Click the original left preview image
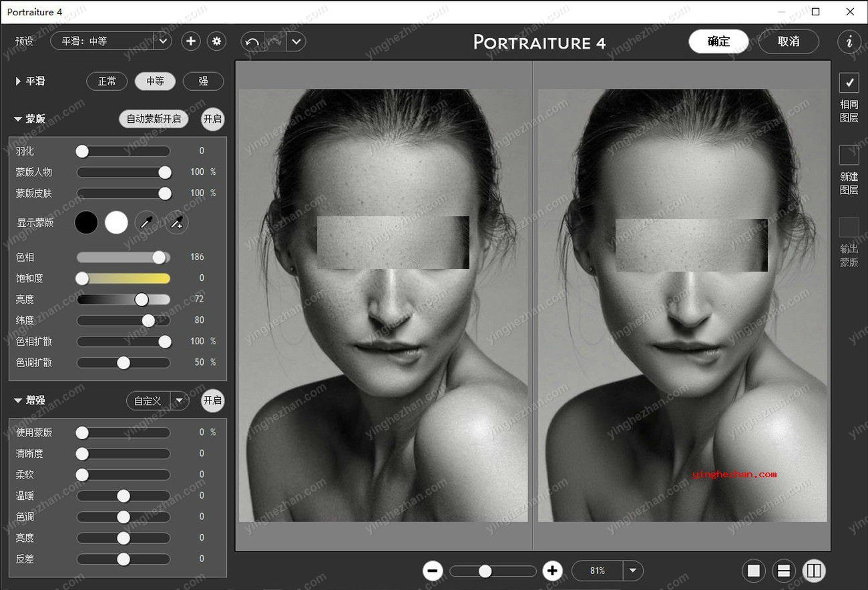The height and width of the screenshot is (590, 868). tap(383, 306)
